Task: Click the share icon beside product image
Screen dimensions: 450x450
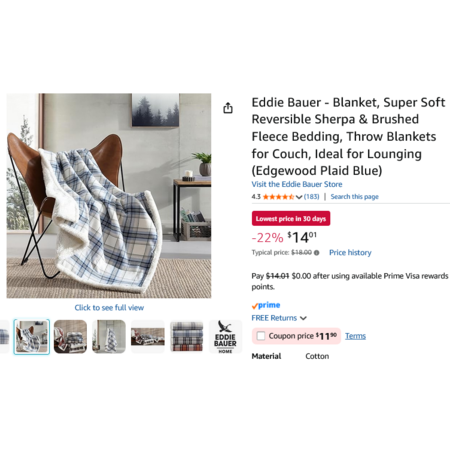Action: 228,108
